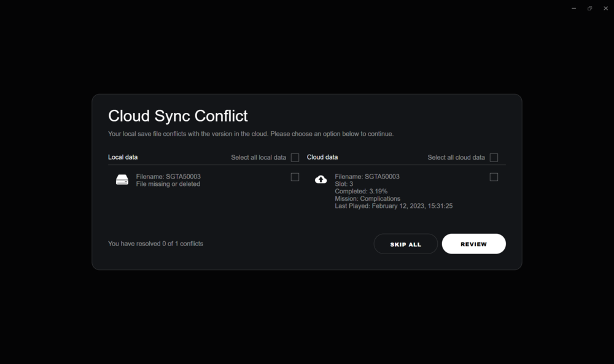This screenshot has width=614, height=364.
Task: Click the SKIP ALL button
Action: pyautogui.click(x=405, y=244)
